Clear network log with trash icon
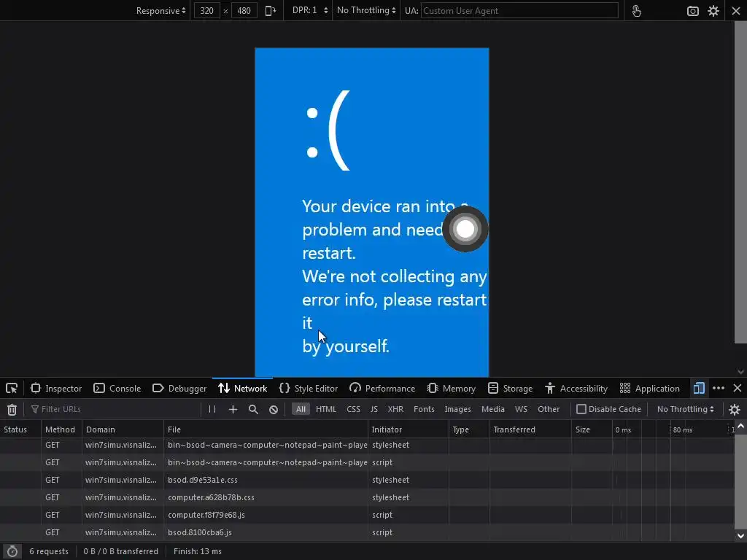This screenshot has width=747, height=560. 12,410
